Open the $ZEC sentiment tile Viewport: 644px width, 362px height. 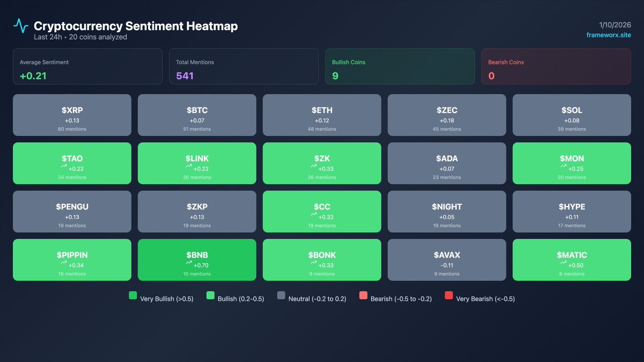tap(447, 115)
